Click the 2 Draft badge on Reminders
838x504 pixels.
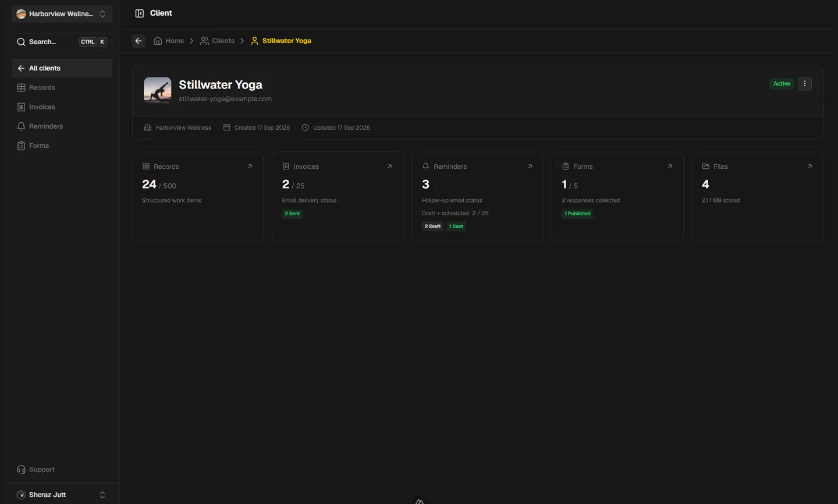[x=432, y=226]
